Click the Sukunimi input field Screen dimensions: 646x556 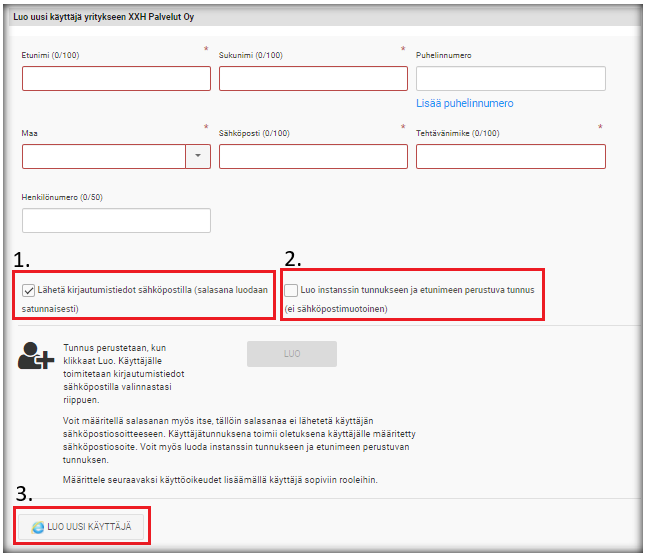tap(313, 79)
